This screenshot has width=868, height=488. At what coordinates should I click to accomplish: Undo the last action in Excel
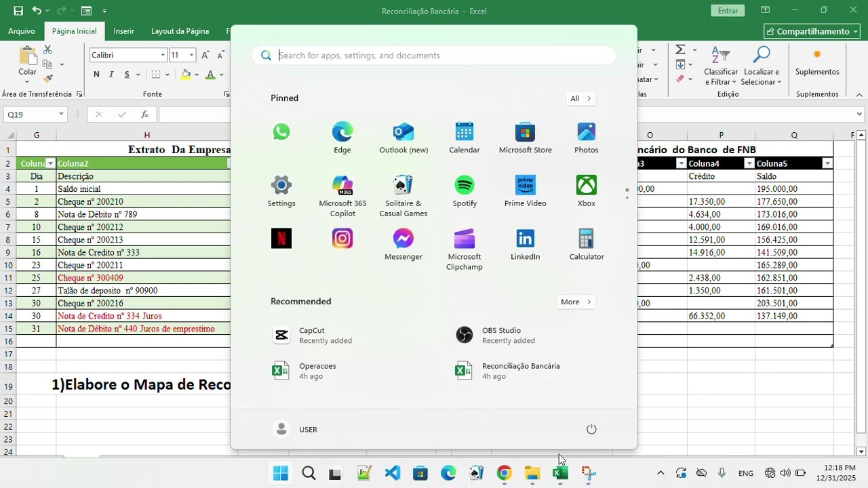pyautogui.click(x=37, y=11)
